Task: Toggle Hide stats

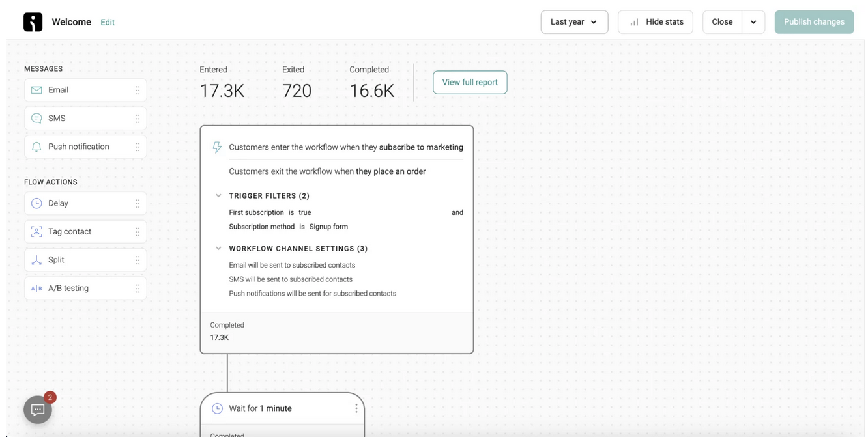Action: pos(655,21)
